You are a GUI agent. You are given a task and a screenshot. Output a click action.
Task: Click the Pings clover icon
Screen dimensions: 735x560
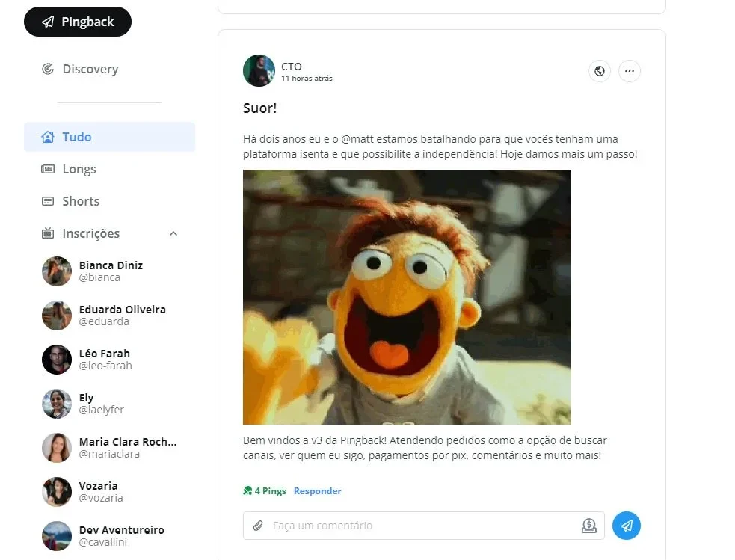(247, 491)
